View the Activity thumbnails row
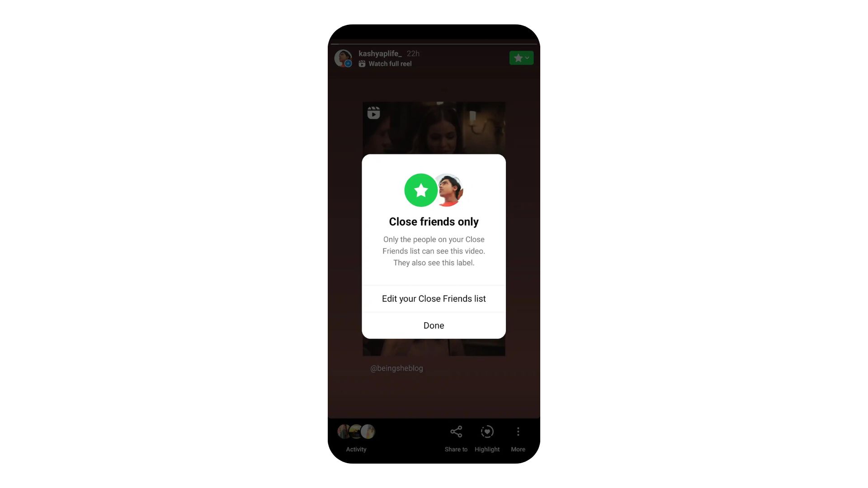The height and width of the screenshot is (488, 868). [356, 431]
